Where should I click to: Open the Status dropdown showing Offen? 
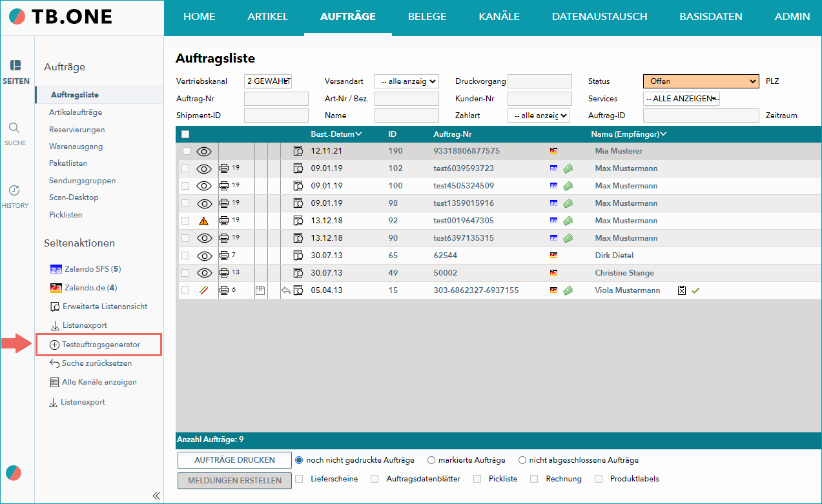tap(701, 81)
